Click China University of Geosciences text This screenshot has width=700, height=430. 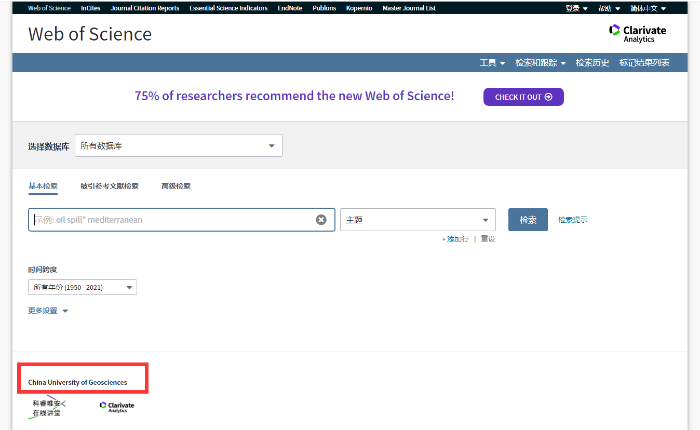pyautogui.click(x=78, y=382)
